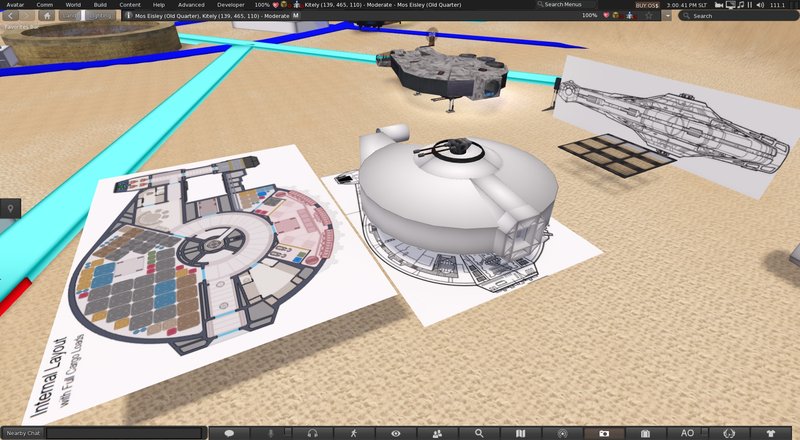Viewport: 800px width, 440px height.
Task: Click the round toolbar icon right of AO
Action: pos(729,433)
